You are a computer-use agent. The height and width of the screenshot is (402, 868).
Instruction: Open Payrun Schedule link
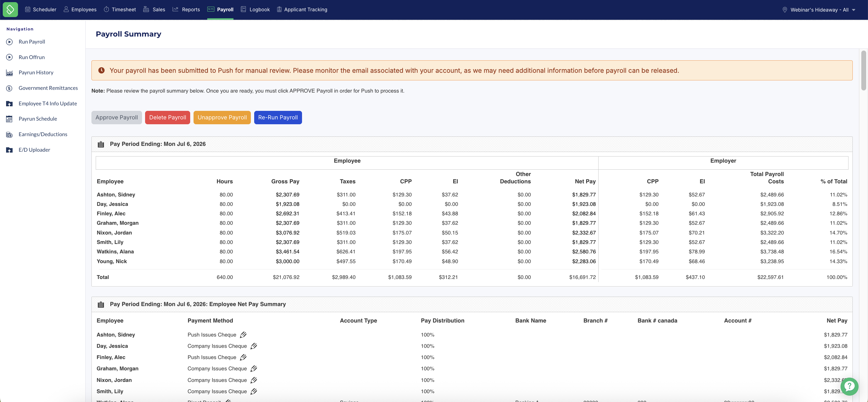click(x=38, y=119)
